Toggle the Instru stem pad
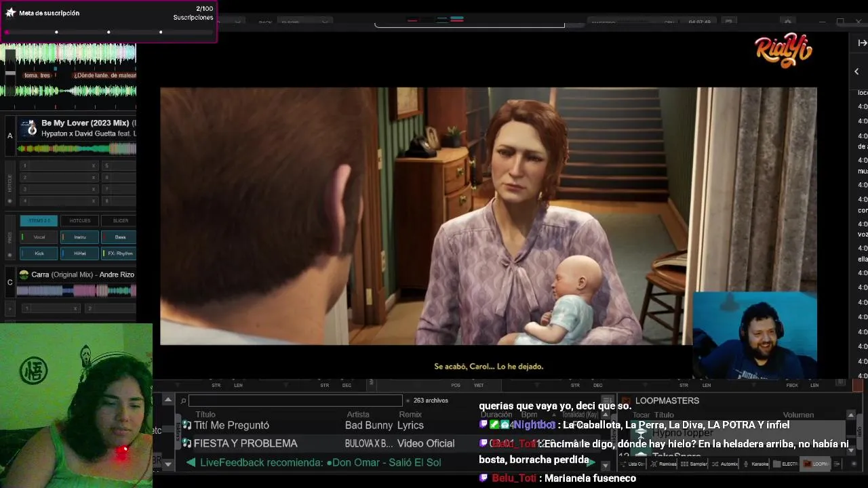 [79, 237]
